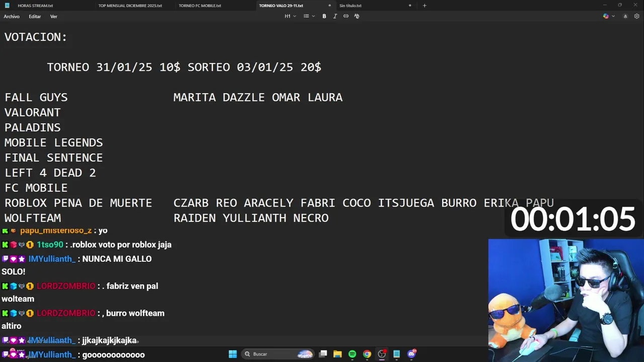Click the VOTACION: heading text

pyautogui.click(x=36, y=37)
